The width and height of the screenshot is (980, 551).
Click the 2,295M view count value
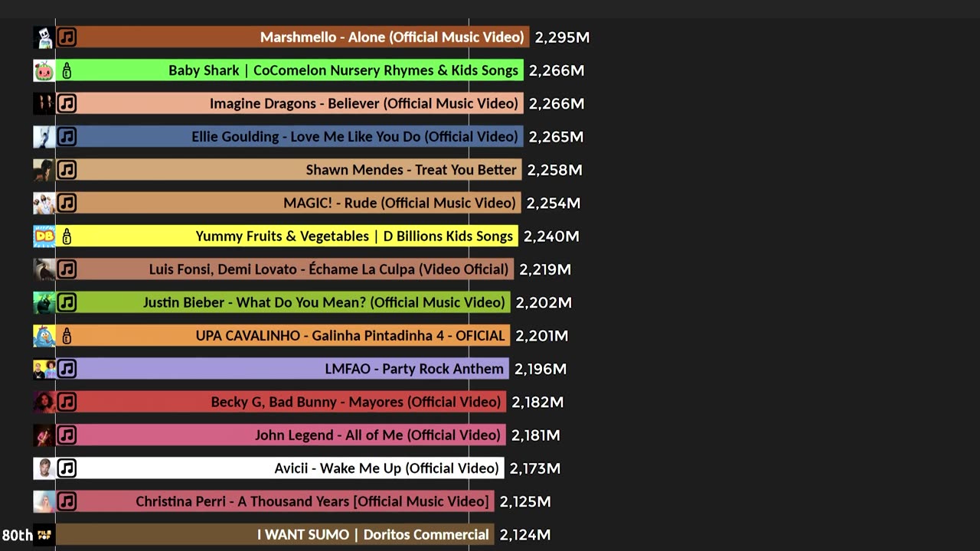click(x=562, y=37)
